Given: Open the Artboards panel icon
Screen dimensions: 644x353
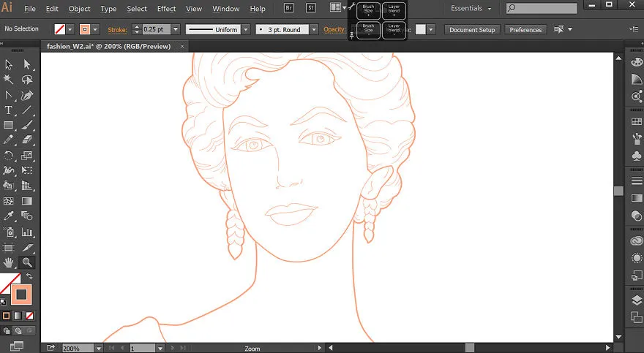Looking at the screenshot, I should click(636, 317).
